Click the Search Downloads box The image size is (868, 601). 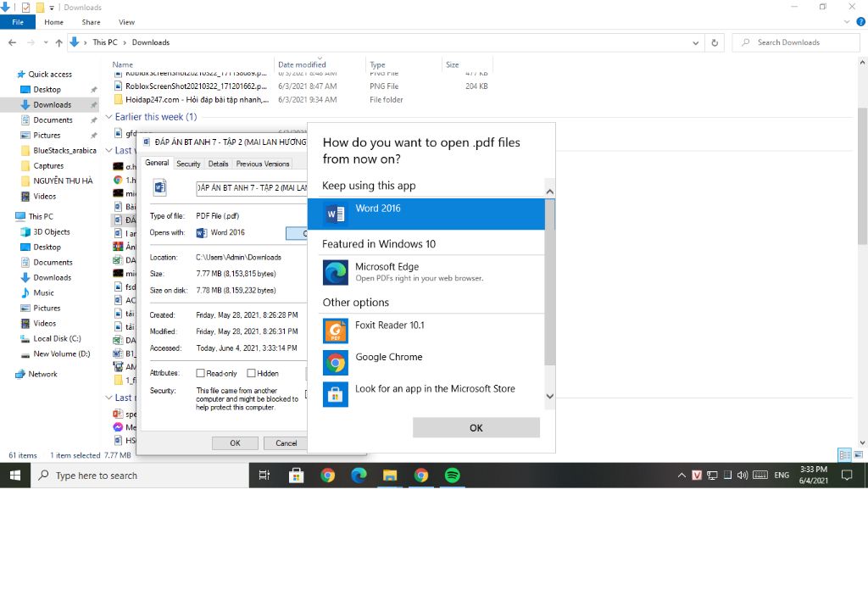pyautogui.click(x=796, y=42)
